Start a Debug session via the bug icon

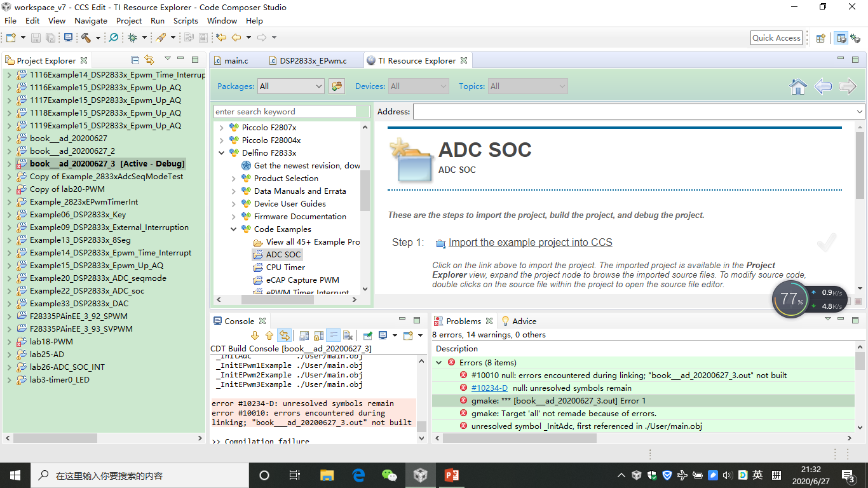(x=133, y=37)
